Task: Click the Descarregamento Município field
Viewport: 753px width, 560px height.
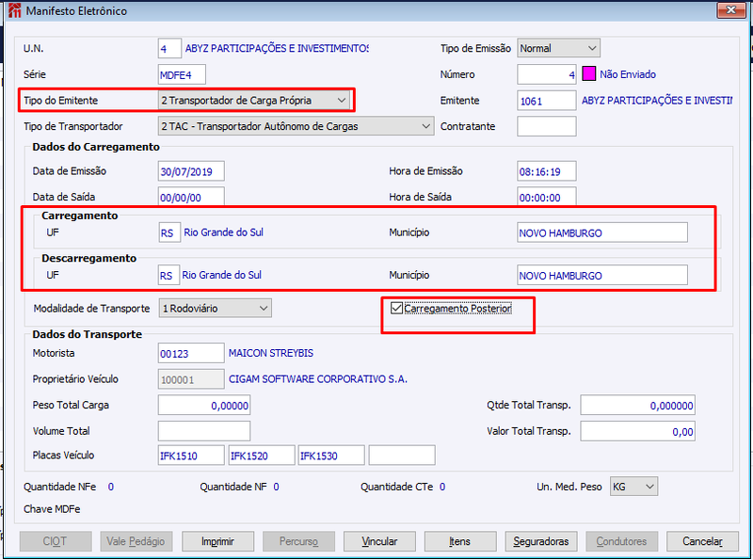Action: (x=602, y=275)
